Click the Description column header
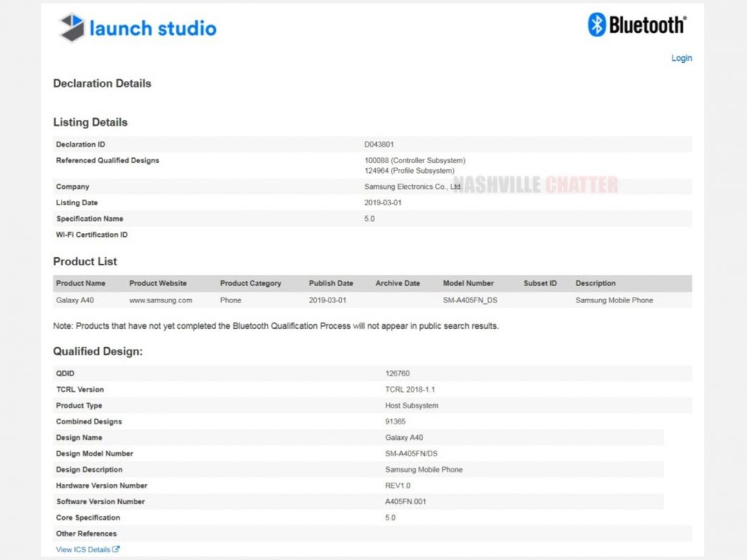Image resolution: width=747 pixels, height=560 pixels. tap(595, 283)
